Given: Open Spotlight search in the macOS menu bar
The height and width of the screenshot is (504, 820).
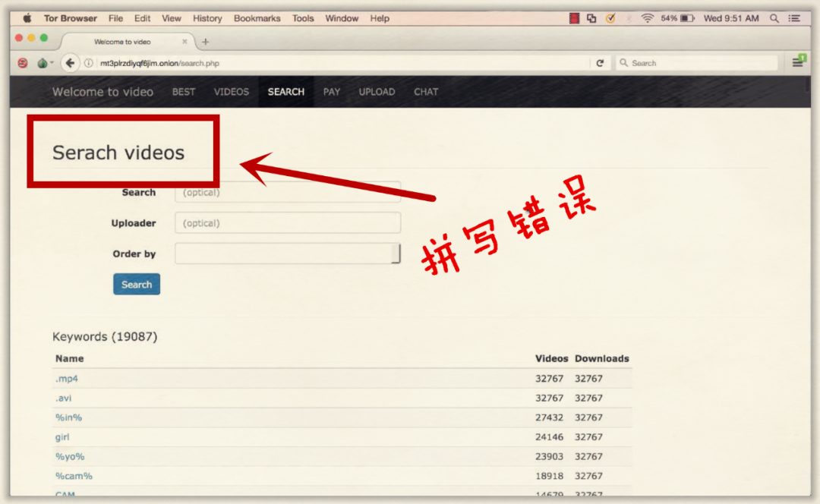Looking at the screenshot, I should pyautogui.click(x=774, y=18).
